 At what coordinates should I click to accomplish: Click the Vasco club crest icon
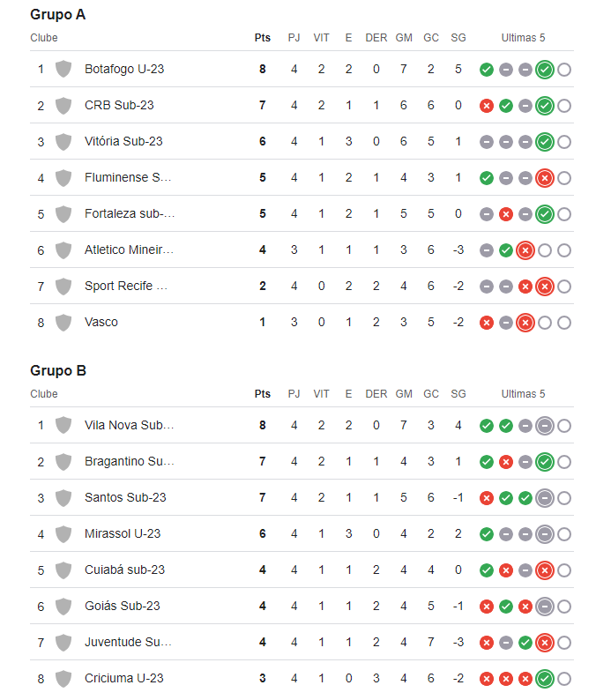(x=63, y=323)
